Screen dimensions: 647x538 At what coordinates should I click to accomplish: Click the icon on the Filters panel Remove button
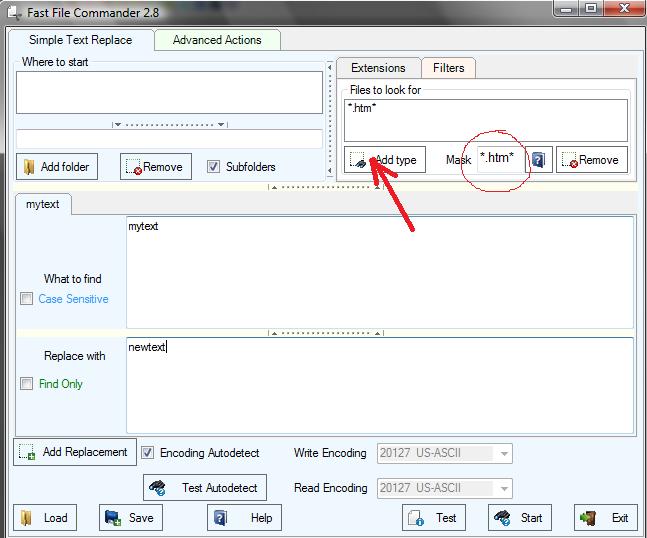click(570, 160)
